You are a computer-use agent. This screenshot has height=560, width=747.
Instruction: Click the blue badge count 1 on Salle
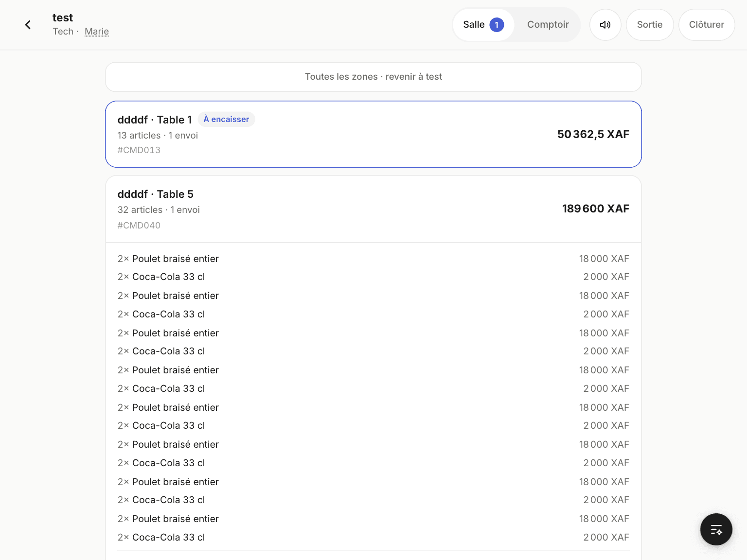coord(497,25)
